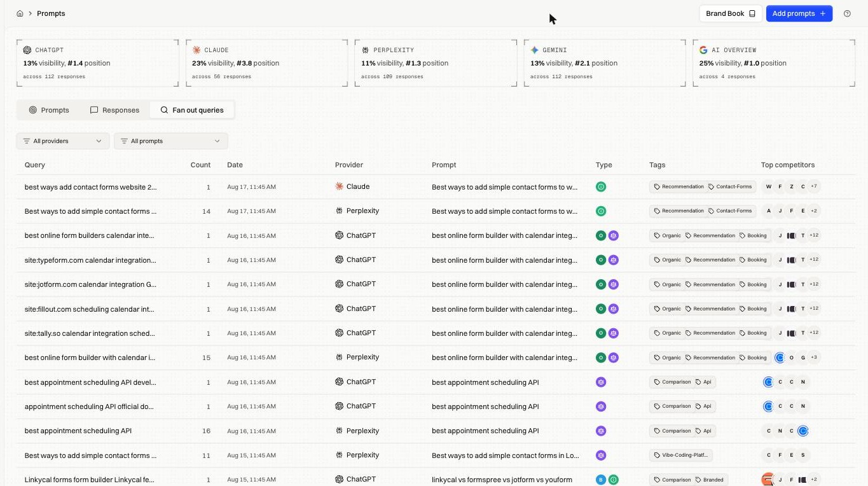This screenshot has height=486, width=868.
Task: Open prompt 'linkycal vs formspree vs jotform vs youform'
Action: pyautogui.click(x=502, y=480)
